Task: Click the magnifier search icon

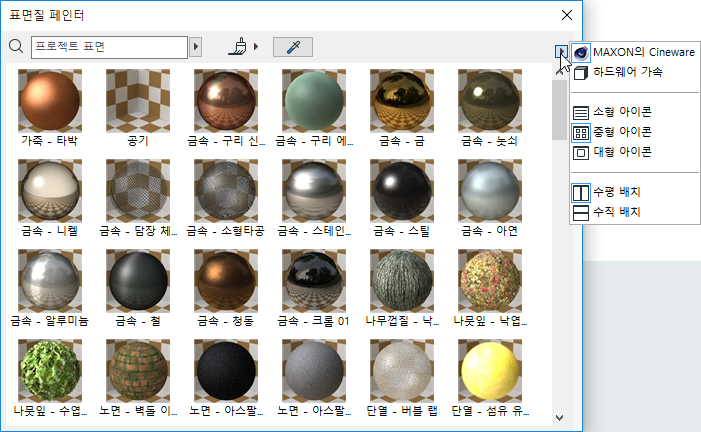Action: (15, 46)
